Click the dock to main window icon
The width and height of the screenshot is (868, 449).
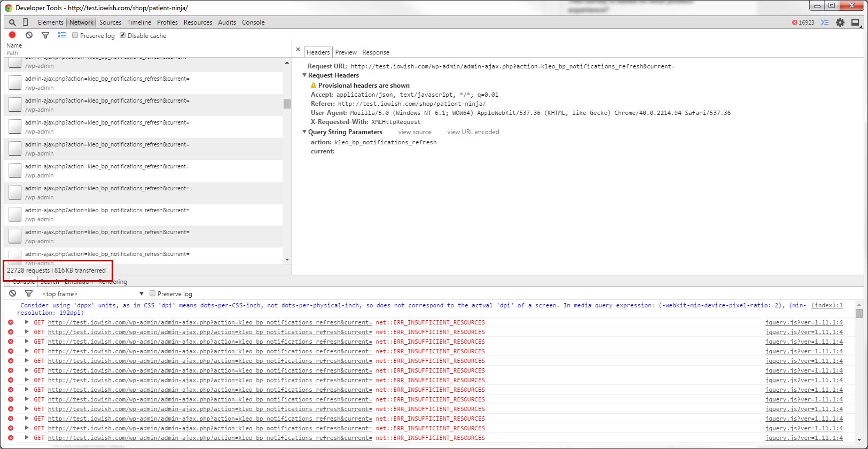pyautogui.click(x=855, y=22)
